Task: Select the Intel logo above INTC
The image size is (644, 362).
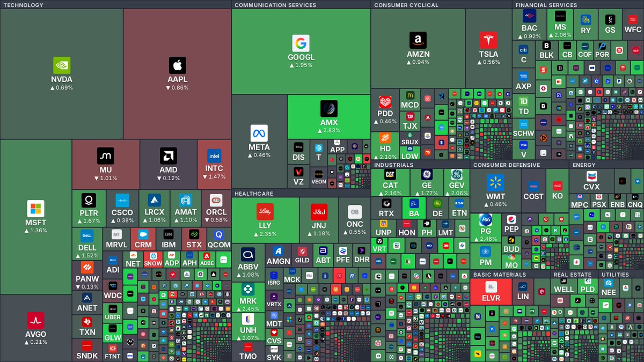Action: [215, 156]
